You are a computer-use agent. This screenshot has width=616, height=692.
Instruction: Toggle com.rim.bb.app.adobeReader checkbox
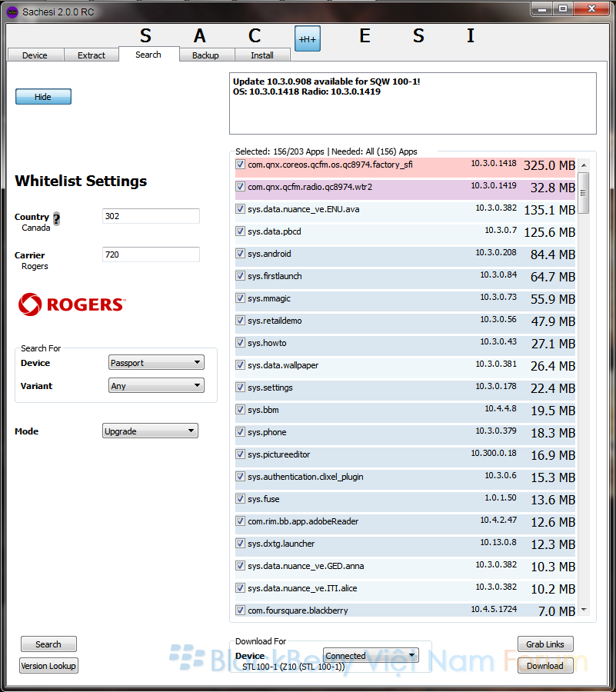(x=240, y=521)
